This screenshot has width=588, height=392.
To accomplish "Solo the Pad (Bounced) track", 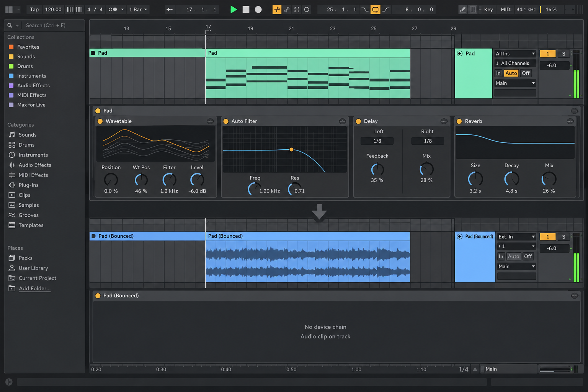I will pyautogui.click(x=563, y=237).
